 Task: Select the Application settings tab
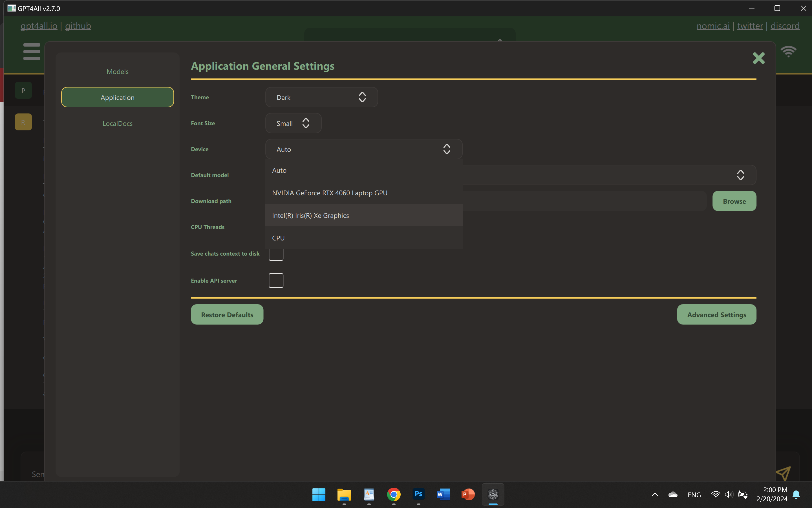tap(118, 97)
